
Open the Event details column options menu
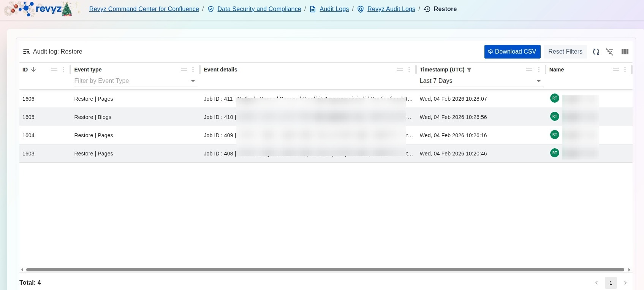point(409,70)
